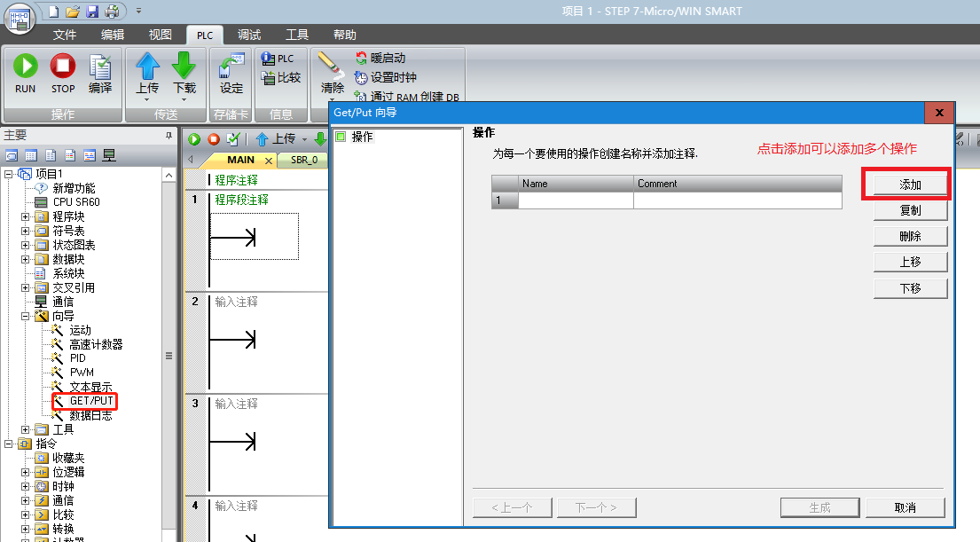980x542 pixels.
Task: Click the second table icon in the 主要 panel toolbar
Action: pos(31,155)
